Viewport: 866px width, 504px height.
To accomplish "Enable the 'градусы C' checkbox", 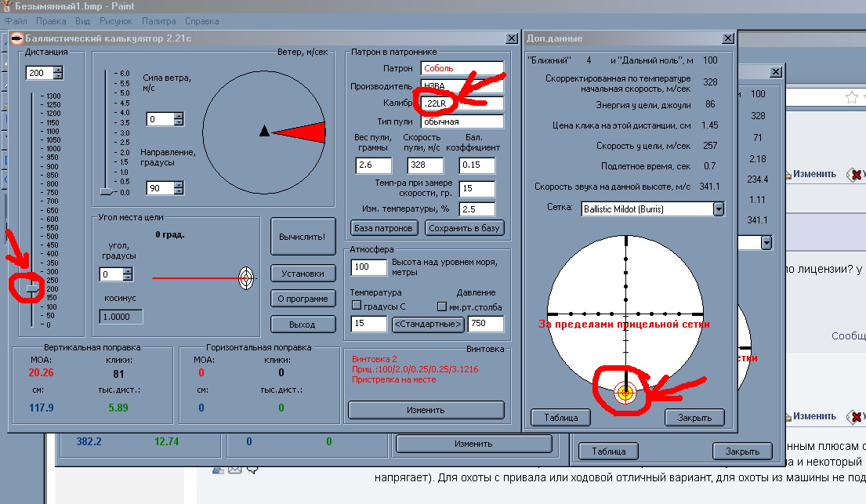I will 357,306.
